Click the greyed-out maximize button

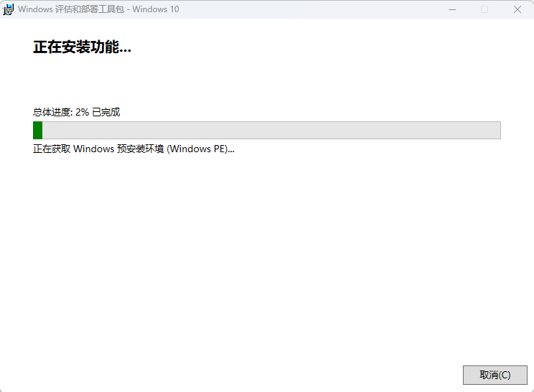coord(484,9)
